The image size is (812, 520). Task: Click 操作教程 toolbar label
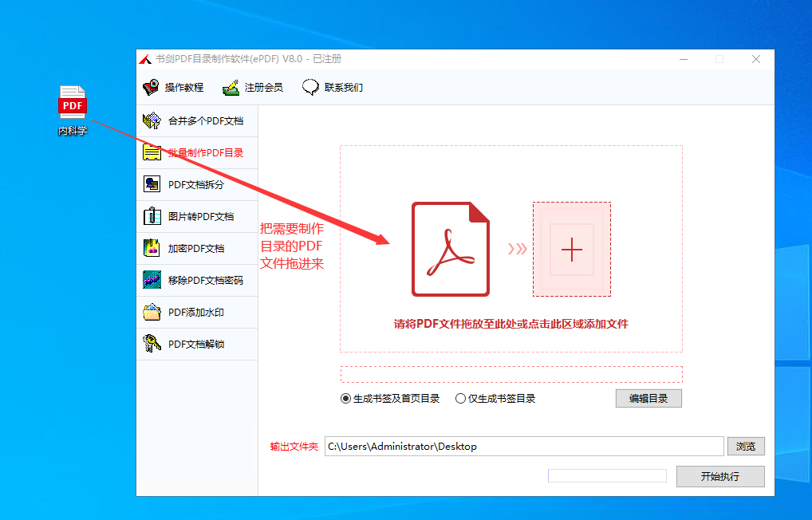pos(183,88)
